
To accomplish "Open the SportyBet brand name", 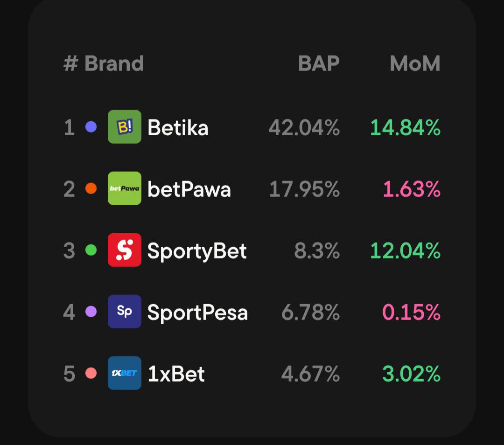I will (x=197, y=251).
